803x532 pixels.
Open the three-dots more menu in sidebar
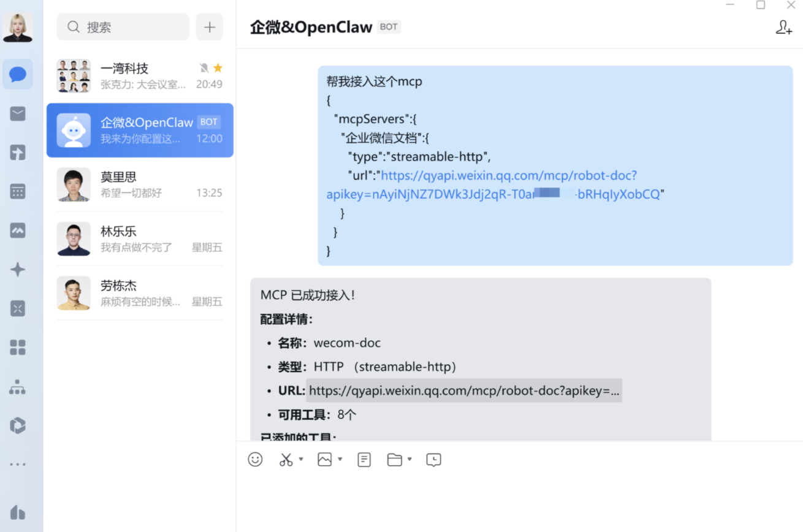(18, 465)
